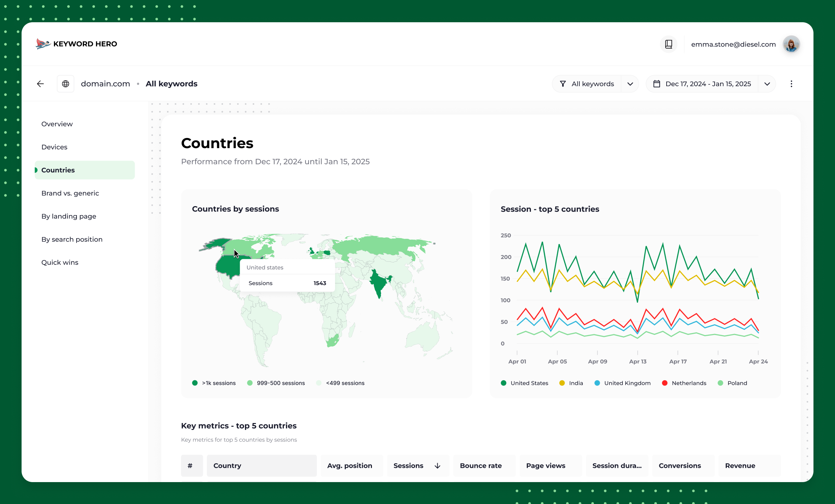Screen dimensions: 835x504
Task: Click the globe domain icon
Action: click(65, 84)
